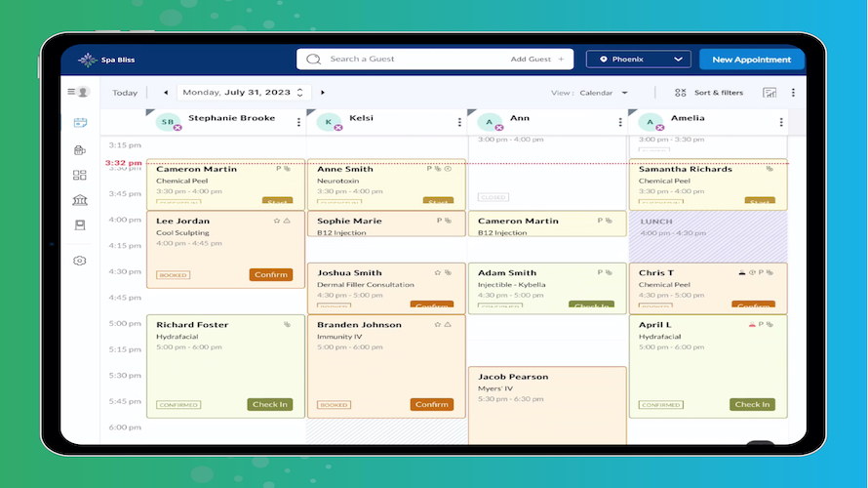Open the bank building icon in sidebar
868x488 pixels.
coord(80,200)
